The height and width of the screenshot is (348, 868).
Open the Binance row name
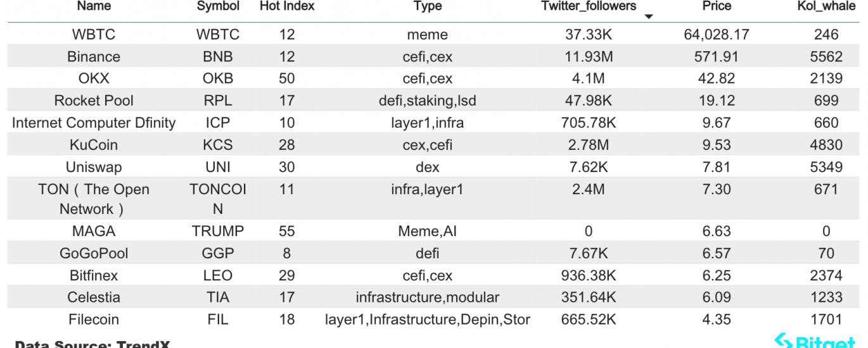coord(94,57)
